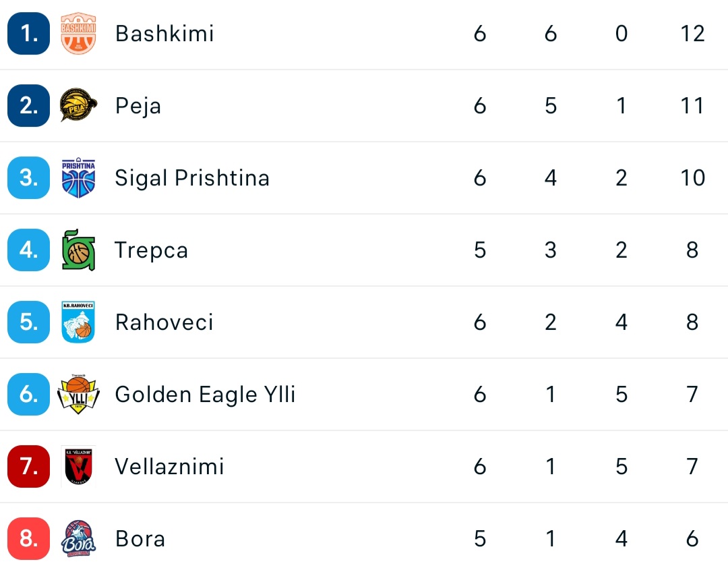Click Peja's points total 11
The width and height of the screenshot is (728, 570).
coord(692,105)
